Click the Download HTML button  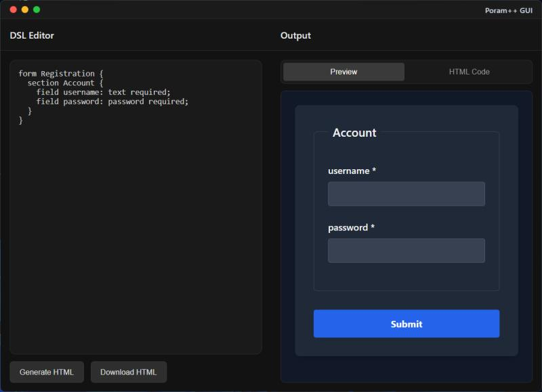pyautogui.click(x=129, y=372)
